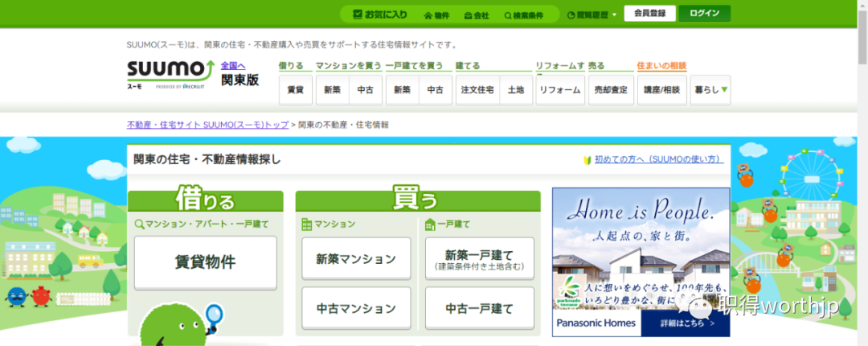868x346 pixels.
Task: Open the 賃貸 navigation tab
Action: 296,90
